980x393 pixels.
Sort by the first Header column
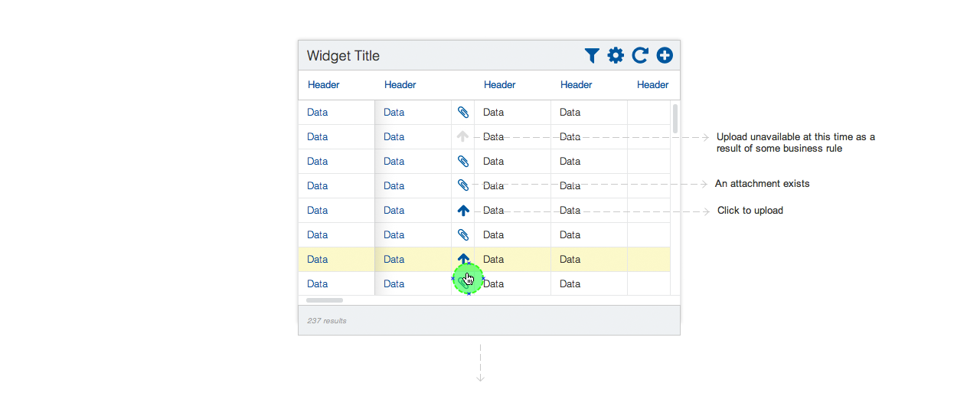coord(324,84)
